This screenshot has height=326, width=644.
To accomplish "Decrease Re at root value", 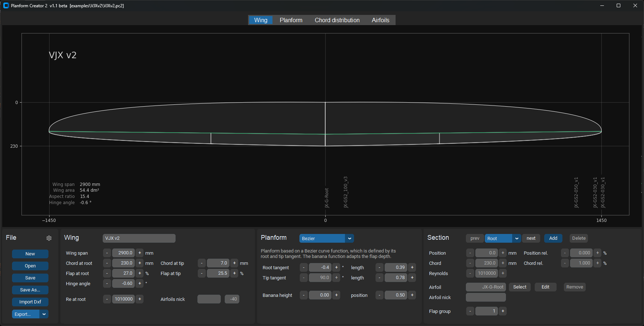I will click(x=107, y=299).
